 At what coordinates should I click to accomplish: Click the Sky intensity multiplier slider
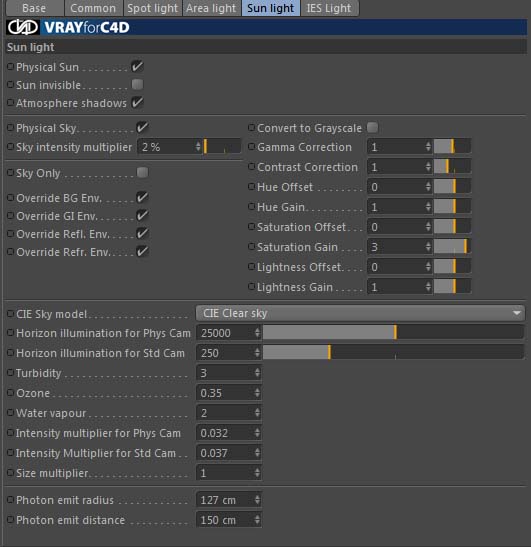click(223, 147)
